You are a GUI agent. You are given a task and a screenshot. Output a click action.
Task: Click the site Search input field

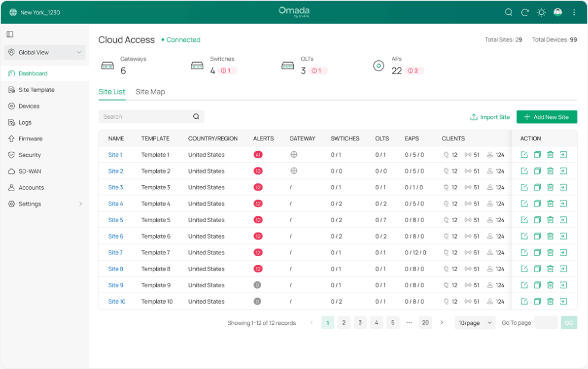click(145, 117)
